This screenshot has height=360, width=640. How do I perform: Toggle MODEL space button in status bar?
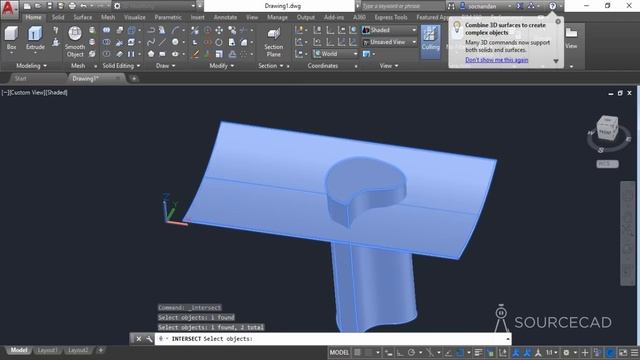click(339, 352)
